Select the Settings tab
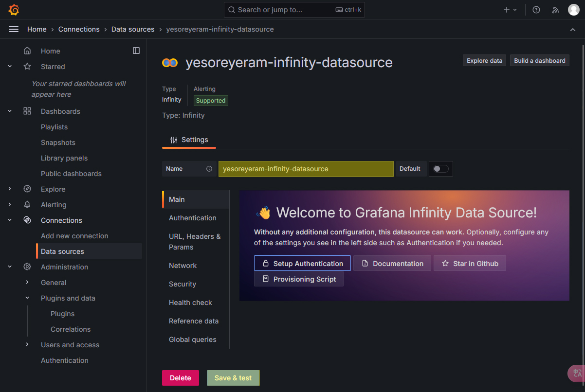The width and height of the screenshot is (585, 392). pyautogui.click(x=189, y=140)
